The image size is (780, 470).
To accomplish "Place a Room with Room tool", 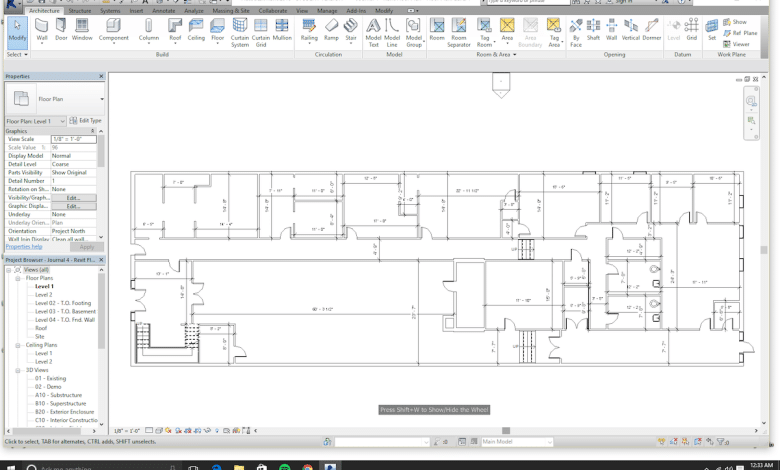I will point(437,29).
